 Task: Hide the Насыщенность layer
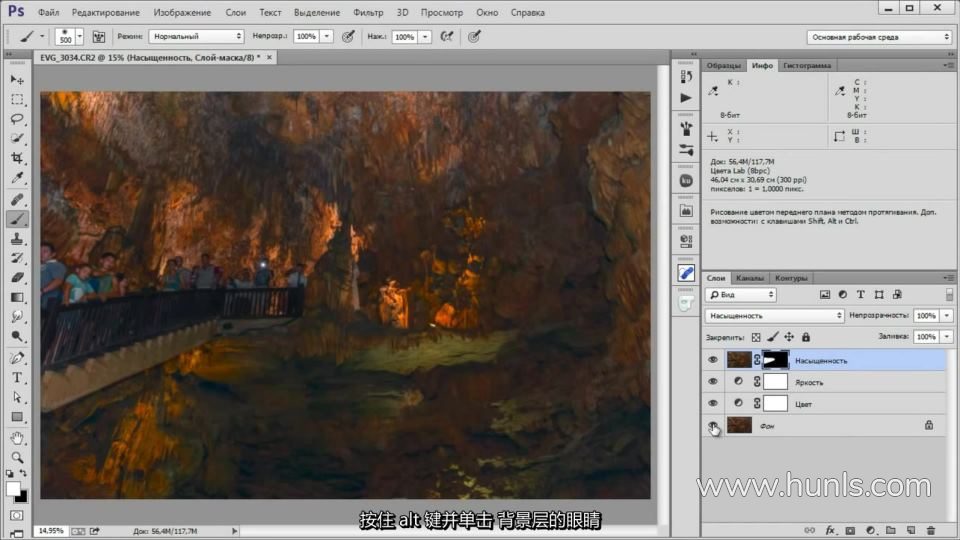713,360
